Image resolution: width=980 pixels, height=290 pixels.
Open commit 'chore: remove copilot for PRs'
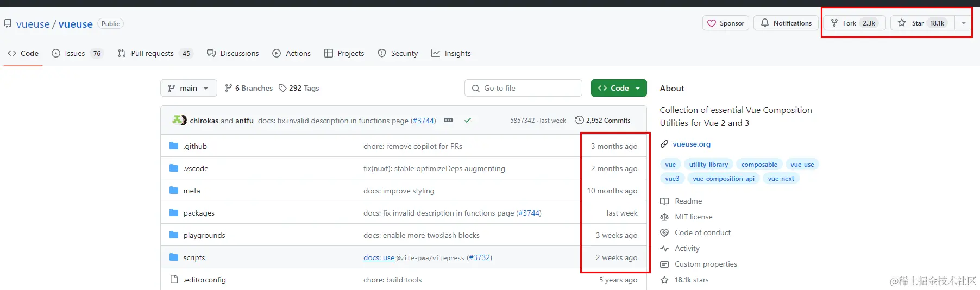pyautogui.click(x=413, y=146)
